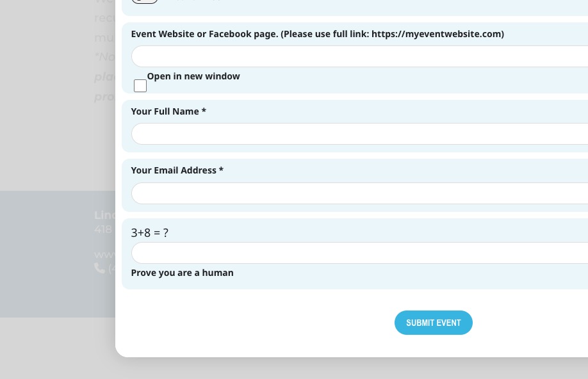Click the 3+8 = ? math question

(150, 233)
